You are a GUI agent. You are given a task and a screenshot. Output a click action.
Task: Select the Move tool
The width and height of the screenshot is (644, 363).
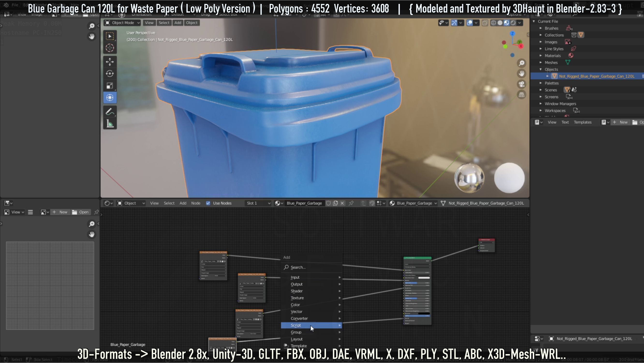point(110,62)
